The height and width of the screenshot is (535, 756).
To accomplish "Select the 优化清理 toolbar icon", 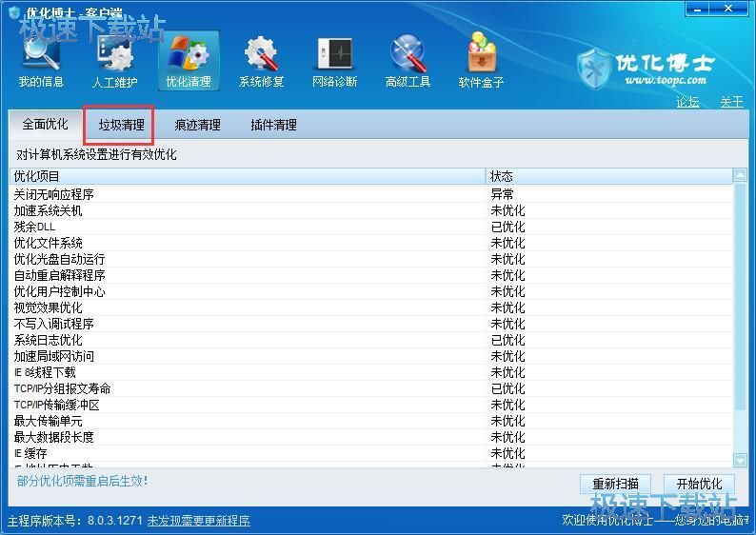I will (x=189, y=60).
